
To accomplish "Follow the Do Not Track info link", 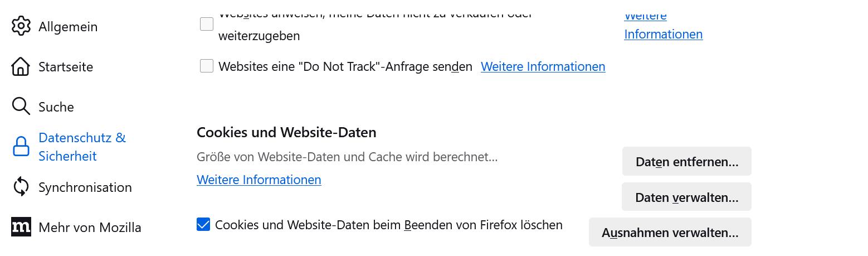I will pyautogui.click(x=543, y=67).
